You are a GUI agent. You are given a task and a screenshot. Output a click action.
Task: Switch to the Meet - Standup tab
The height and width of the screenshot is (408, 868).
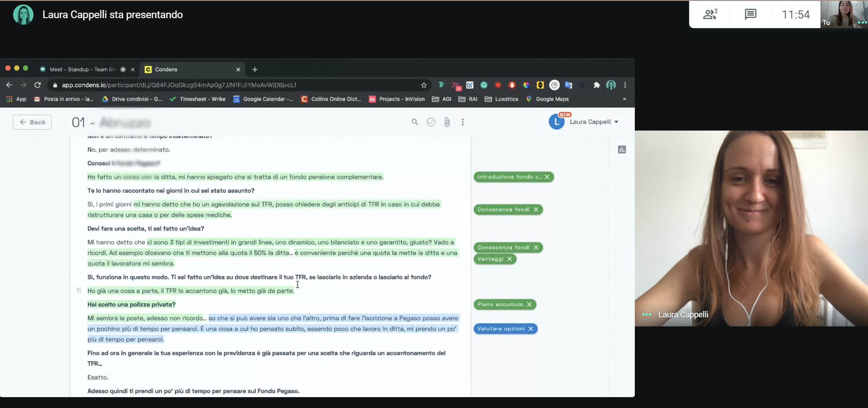pyautogui.click(x=82, y=69)
